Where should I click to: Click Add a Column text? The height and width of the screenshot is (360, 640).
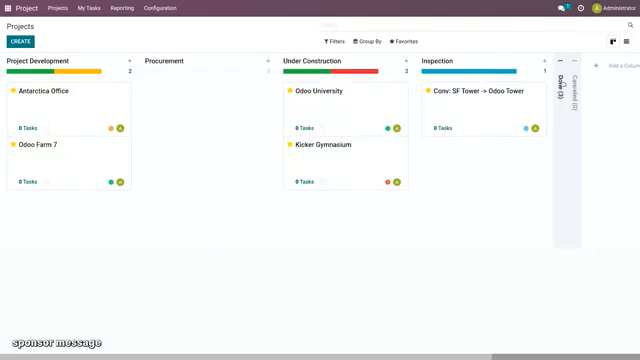click(624, 66)
